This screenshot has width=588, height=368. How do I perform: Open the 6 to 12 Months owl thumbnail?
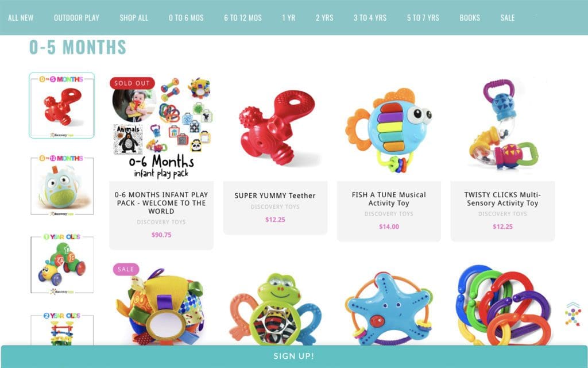[62, 186]
